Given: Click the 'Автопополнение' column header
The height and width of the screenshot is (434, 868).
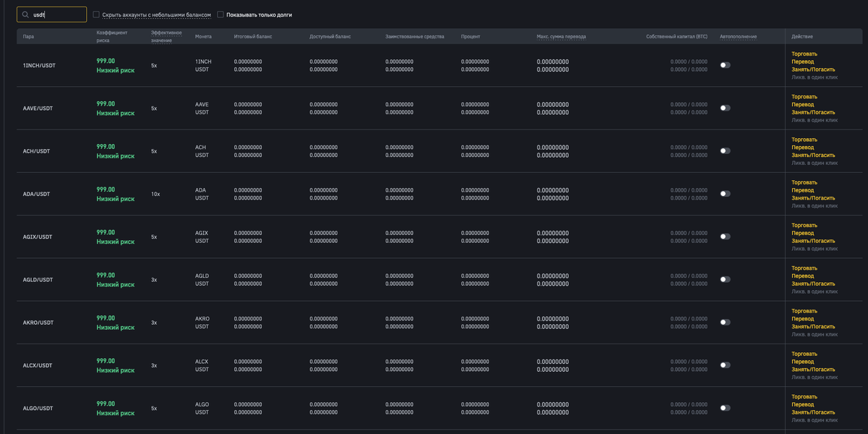Looking at the screenshot, I should coord(739,36).
